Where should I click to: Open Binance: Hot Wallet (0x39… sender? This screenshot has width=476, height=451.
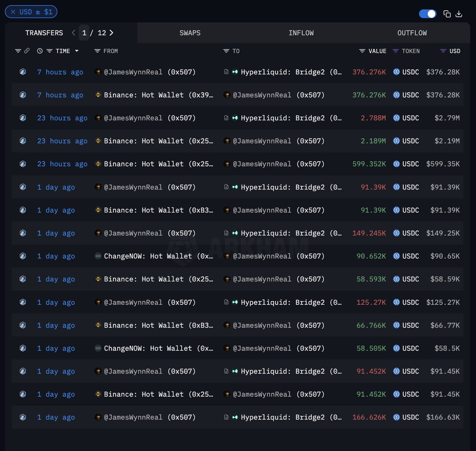click(158, 95)
